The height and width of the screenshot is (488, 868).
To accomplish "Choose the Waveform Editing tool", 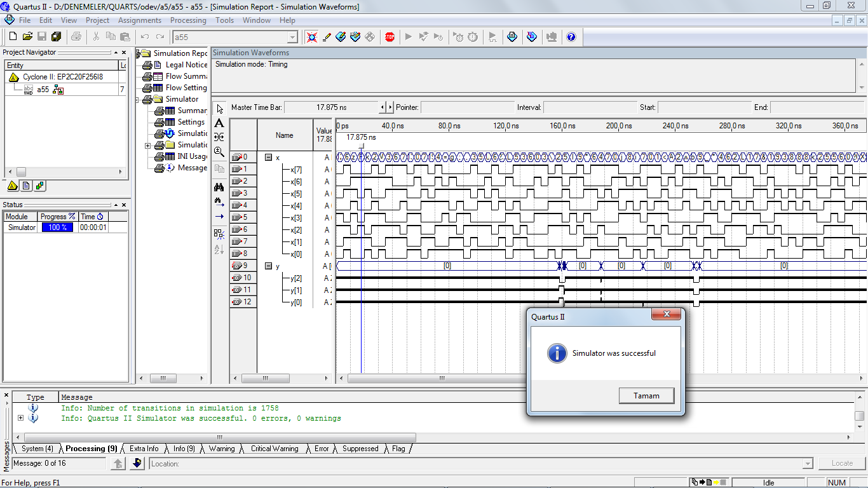I will tap(219, 137).
